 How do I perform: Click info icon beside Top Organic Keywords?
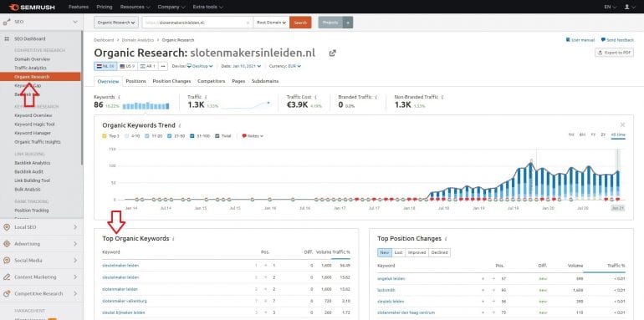[173, 239]
